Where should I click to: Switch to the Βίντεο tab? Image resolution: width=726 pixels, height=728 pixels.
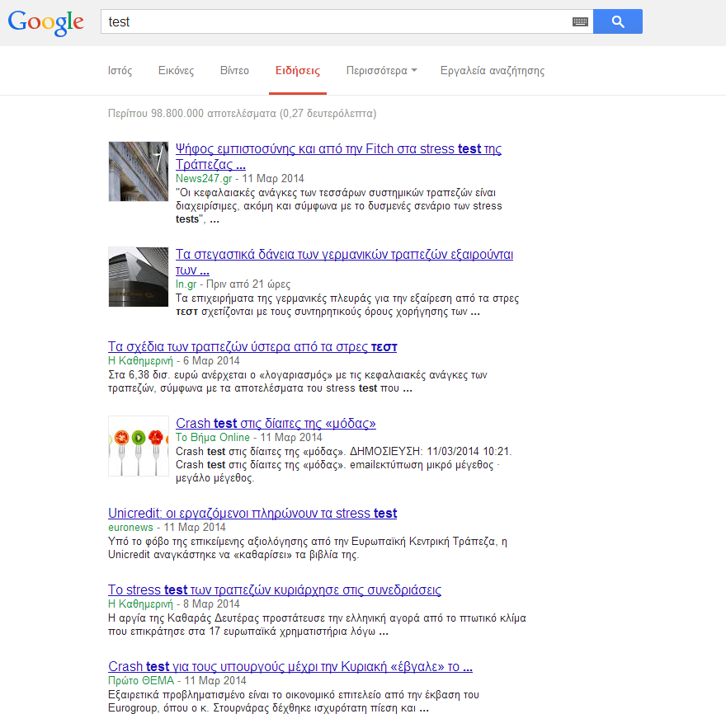point(234,71)
